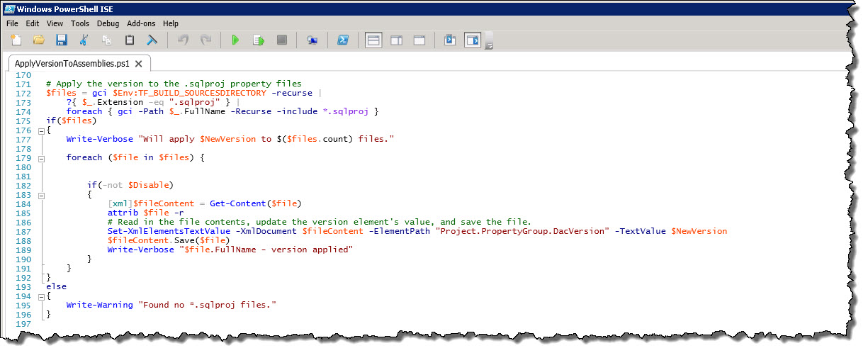Click the toolbar overflow options arrow
Screen dimensions: 868x353
(x=489, y=44)
